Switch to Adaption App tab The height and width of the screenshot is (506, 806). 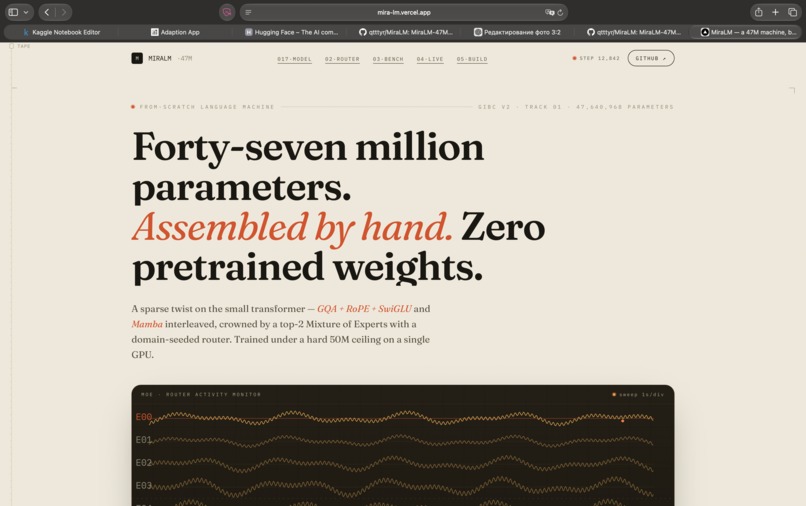point(175,32)
